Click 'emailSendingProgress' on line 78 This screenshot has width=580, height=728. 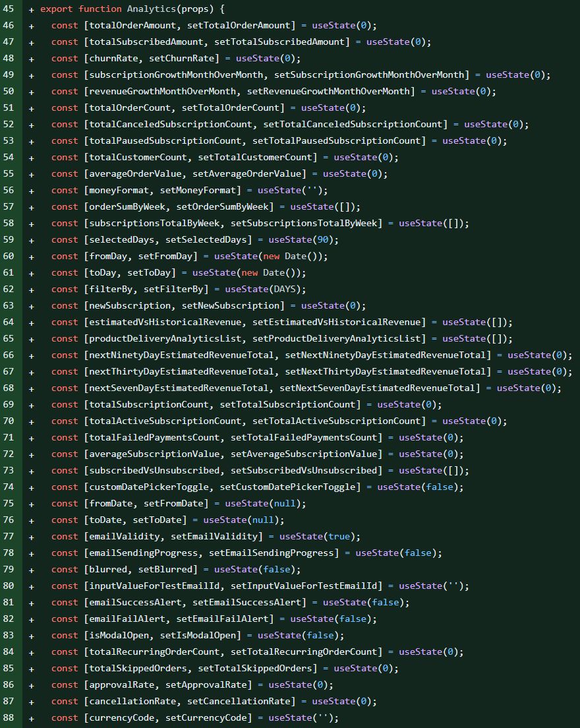144,553
